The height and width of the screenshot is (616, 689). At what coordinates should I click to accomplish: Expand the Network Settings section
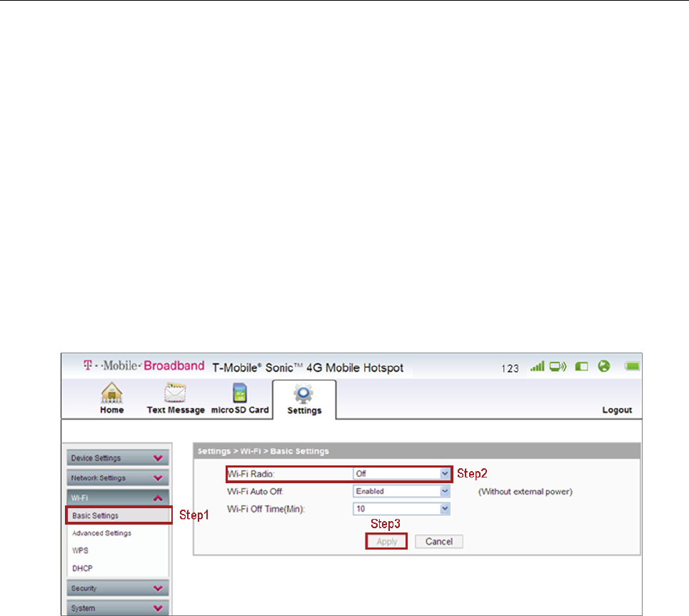(118, 478)
